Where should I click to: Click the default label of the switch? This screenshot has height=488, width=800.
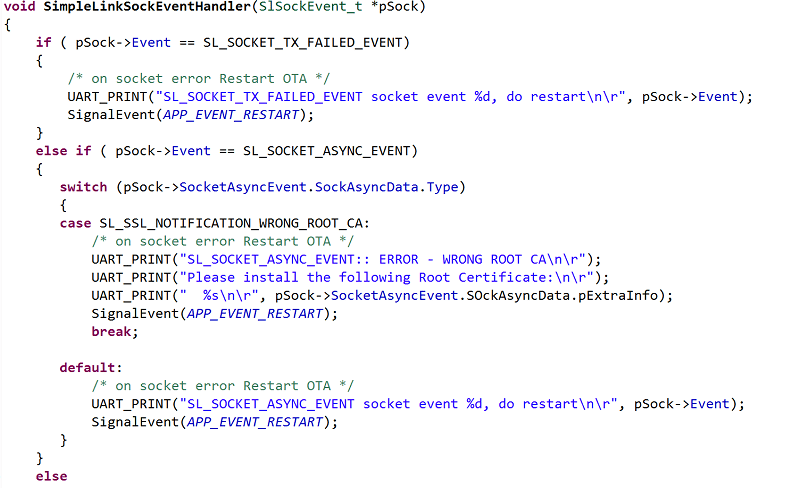coord(90,367)
